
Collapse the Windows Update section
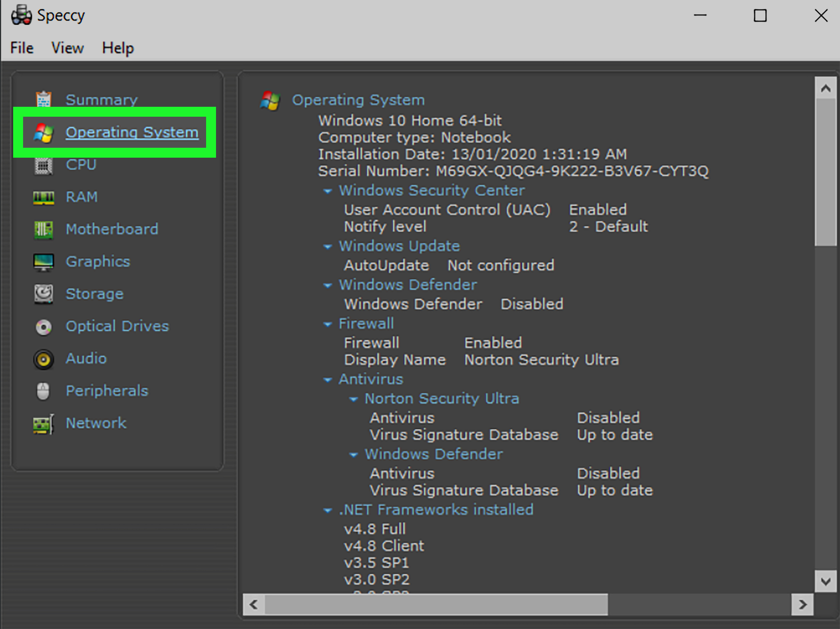click(x=328, y=247)
